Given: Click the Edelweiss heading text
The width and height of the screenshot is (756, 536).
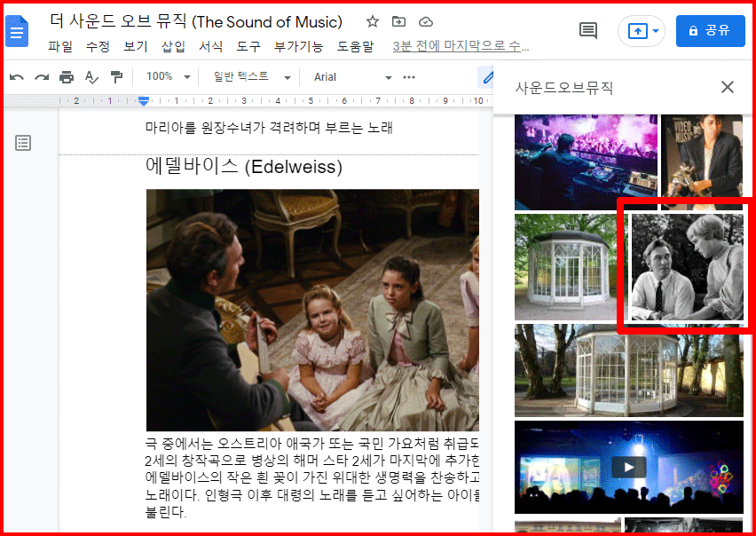Looking at the screenshot, I should click(x=244, y=166).
